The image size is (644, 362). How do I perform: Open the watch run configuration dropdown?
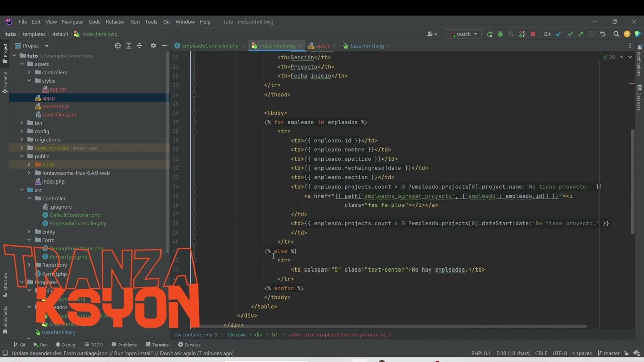(x=463, y=34)
